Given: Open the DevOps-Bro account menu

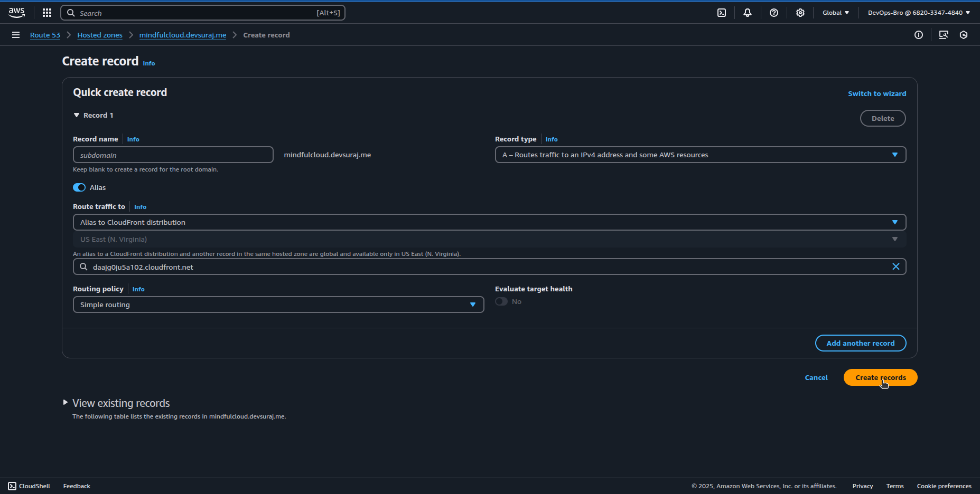Looking at the screenshot, I should click(919, 13).
